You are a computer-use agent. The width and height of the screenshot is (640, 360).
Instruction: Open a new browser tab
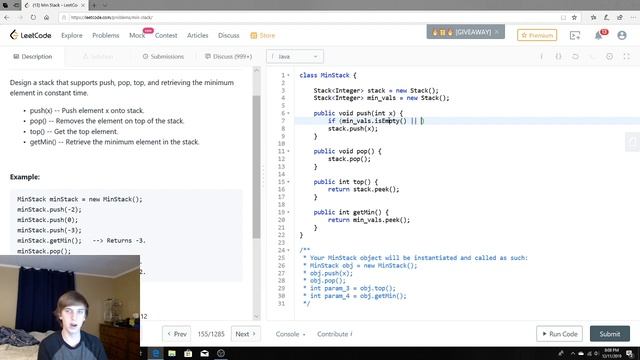(94, 5)
